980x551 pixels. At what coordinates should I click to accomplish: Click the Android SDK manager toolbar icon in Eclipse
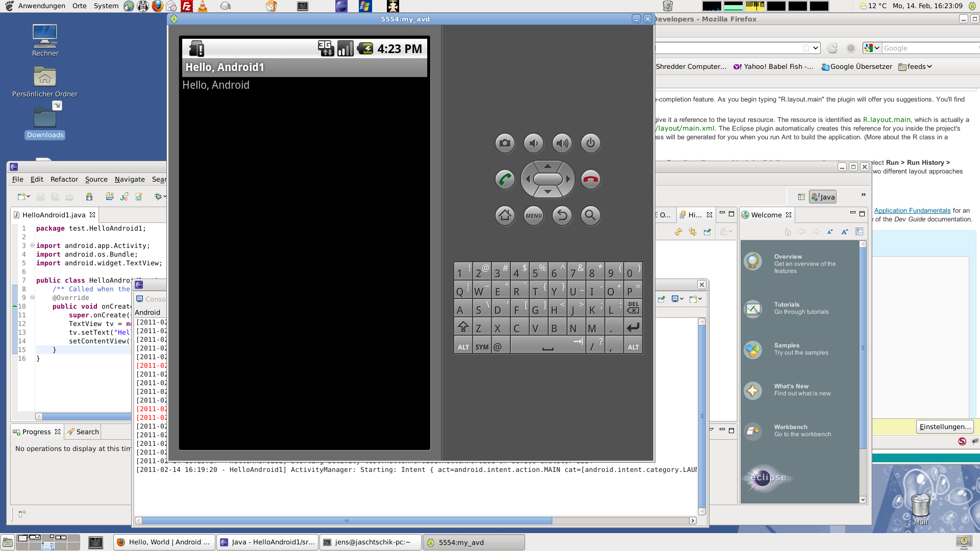[89, 197]
